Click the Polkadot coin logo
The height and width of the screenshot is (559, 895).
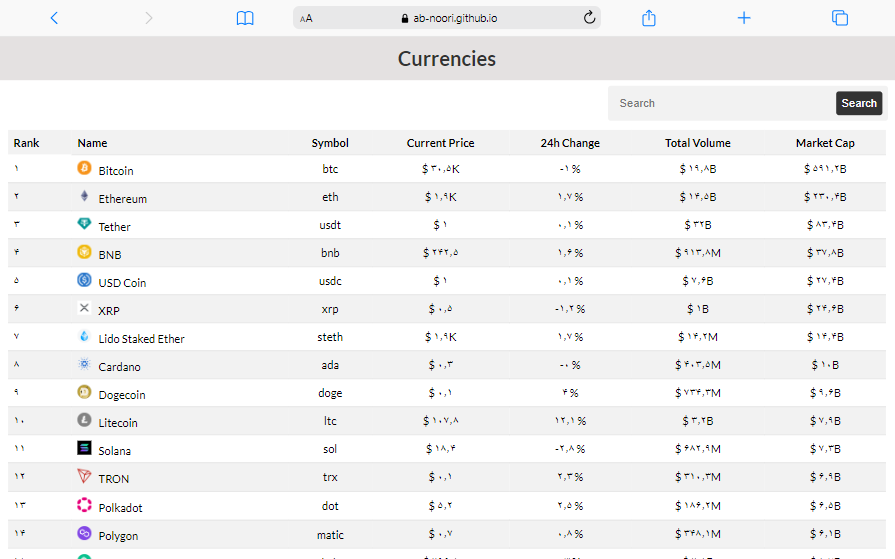tap(84, 505)
